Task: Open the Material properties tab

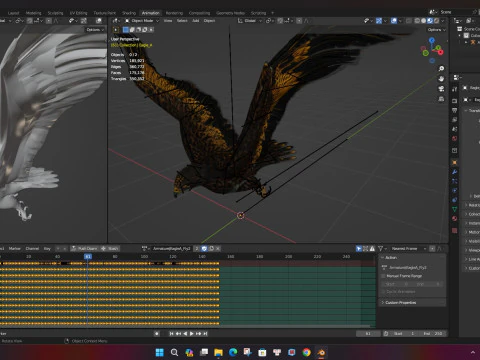Action: click(x=455, y=219)
